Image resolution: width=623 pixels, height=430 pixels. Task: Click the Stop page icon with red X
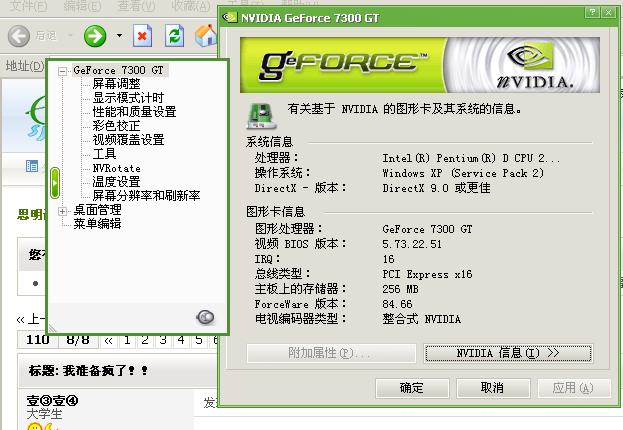coord(142,36)
